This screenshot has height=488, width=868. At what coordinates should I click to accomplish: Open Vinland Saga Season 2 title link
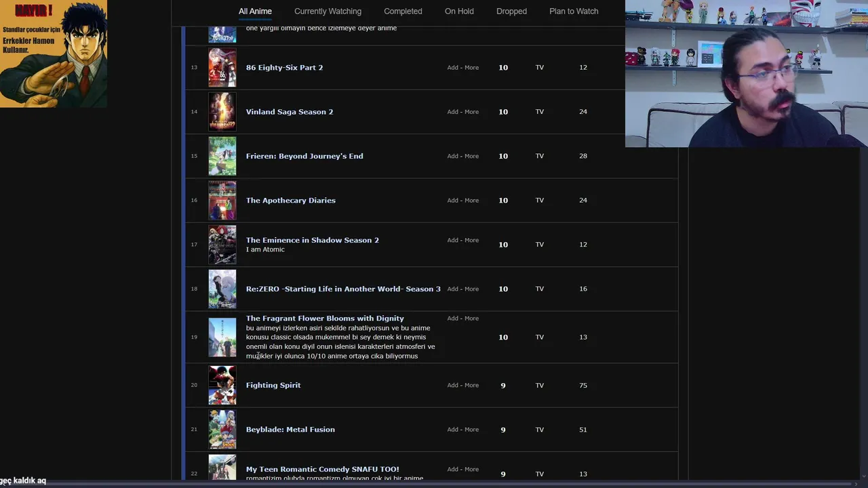pos(290,111)
